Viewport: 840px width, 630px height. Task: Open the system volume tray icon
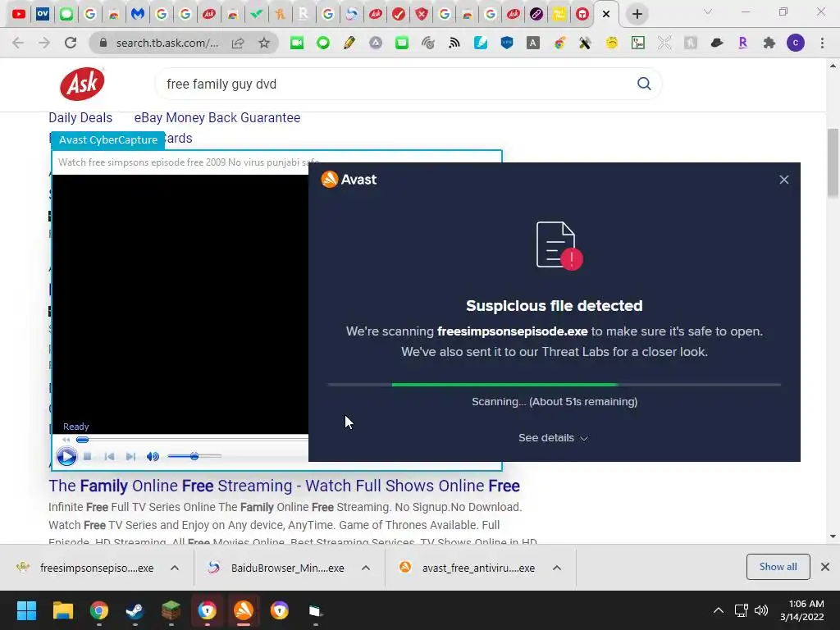pos(760,610)
